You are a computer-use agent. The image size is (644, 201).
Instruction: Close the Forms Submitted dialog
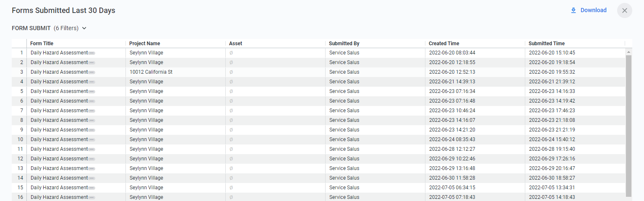click(x=624, y=10)
